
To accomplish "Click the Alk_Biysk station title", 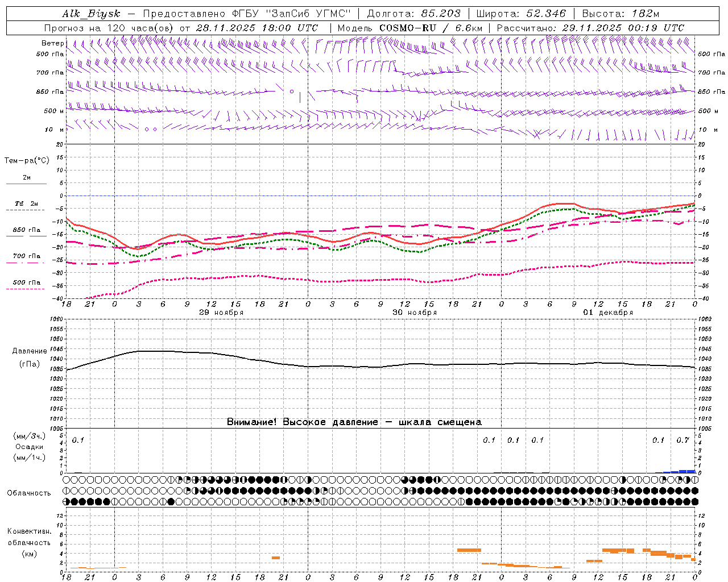I will (91, 14).
